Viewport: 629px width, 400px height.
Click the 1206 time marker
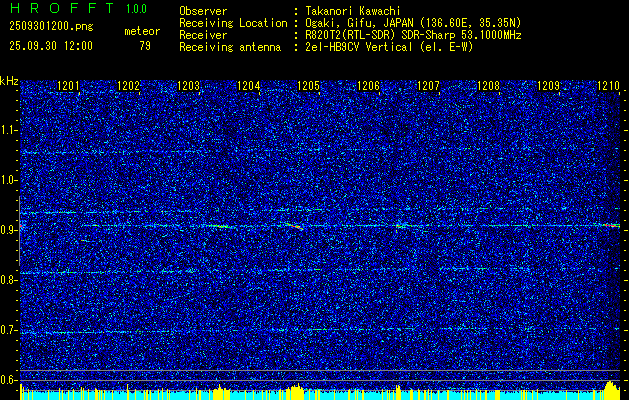(368, 85)
